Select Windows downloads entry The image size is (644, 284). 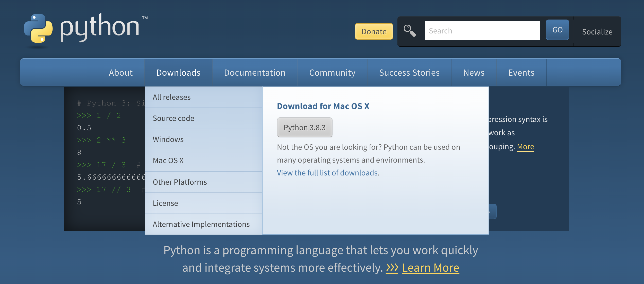click(x=168, y=139)
